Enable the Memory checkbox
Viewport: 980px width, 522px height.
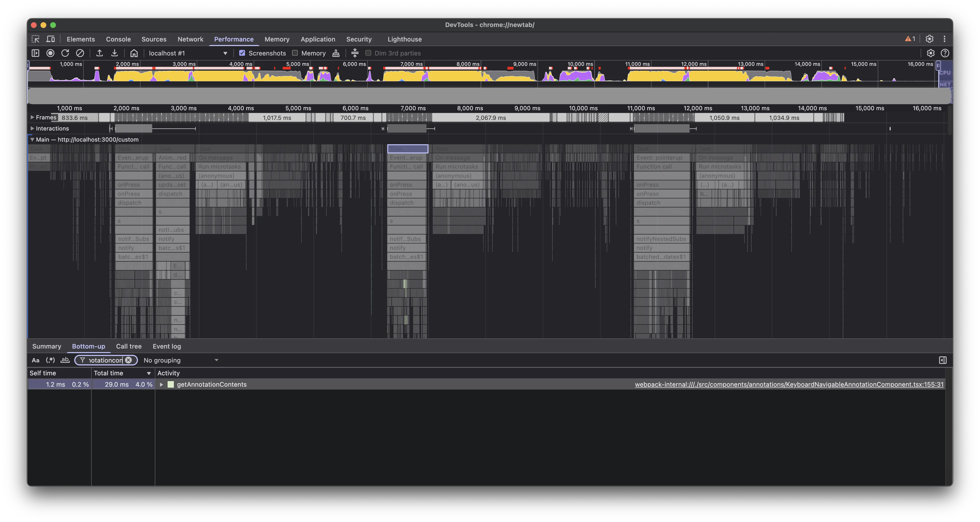(295, 53)
